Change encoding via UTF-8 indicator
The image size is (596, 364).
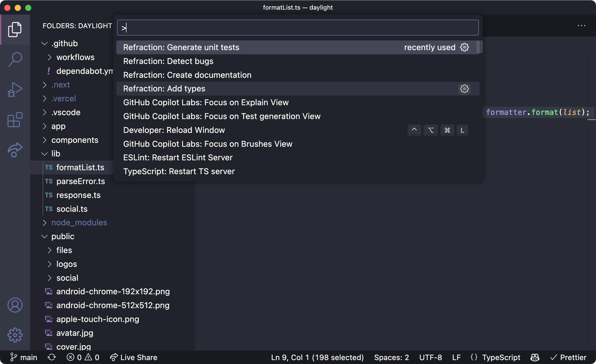[431, 357]
